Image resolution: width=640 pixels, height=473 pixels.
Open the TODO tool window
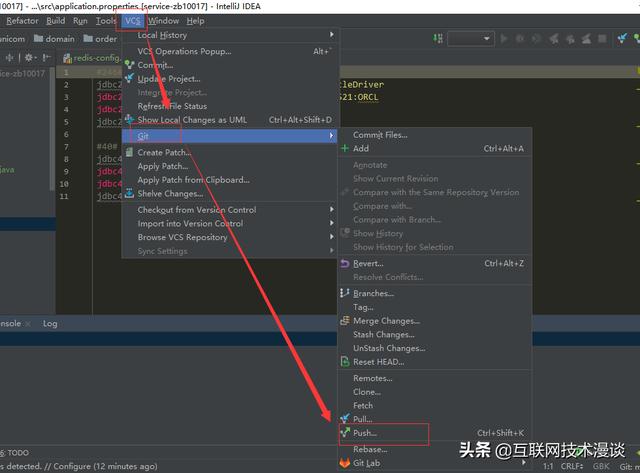[15, 453]
